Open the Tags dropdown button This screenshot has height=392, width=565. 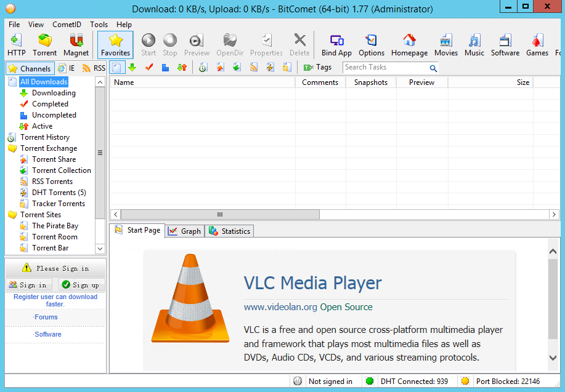317,67
